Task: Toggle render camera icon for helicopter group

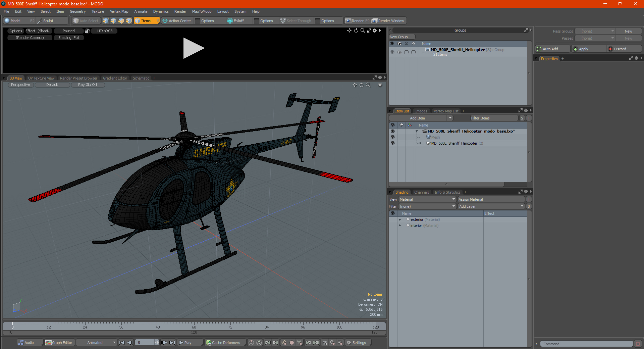Action: coord(399,52)
